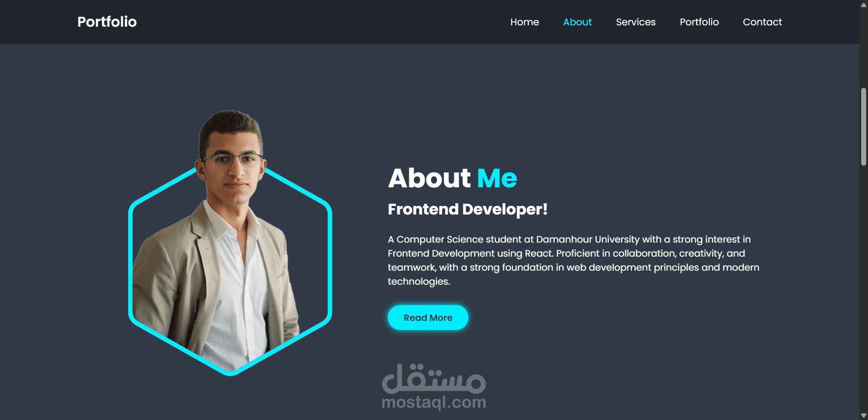The image size is (868, 420).
Task: Go to the Home nav link
Action: point(524,22)
